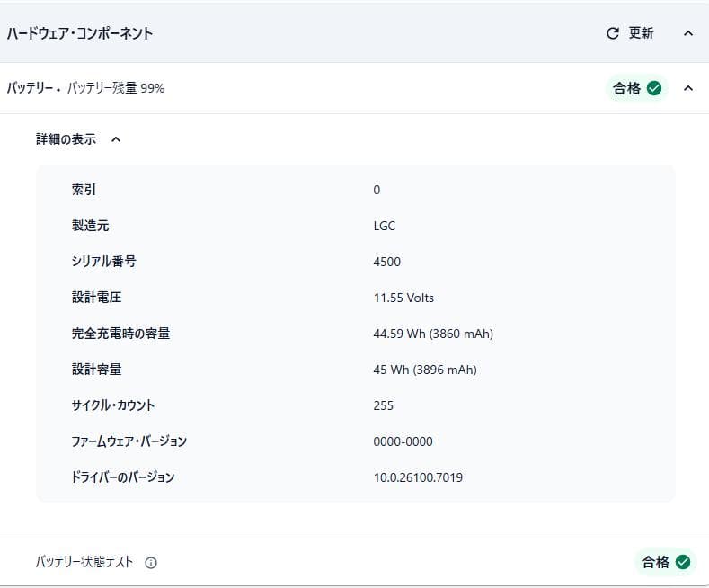Select the driver version 10.0.26100.7019
The height and width of the screenshot is (588, 709).
[x=418, y=477]
